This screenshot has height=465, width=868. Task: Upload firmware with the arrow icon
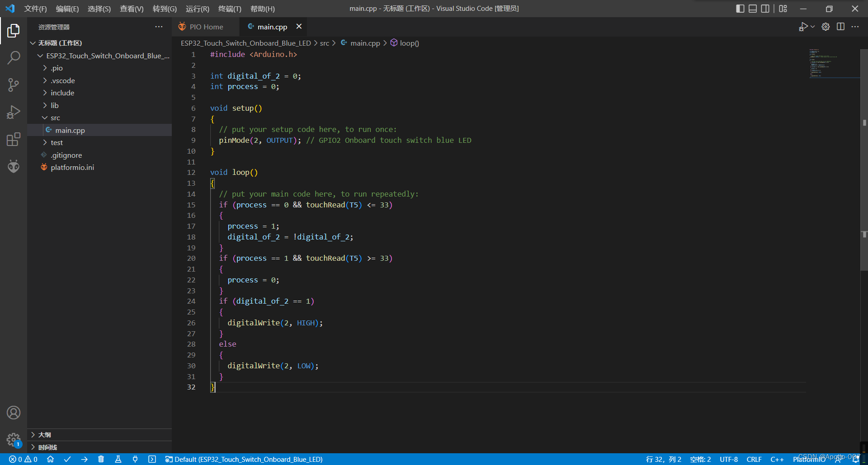pyautogui.click(x=85, y=459)
